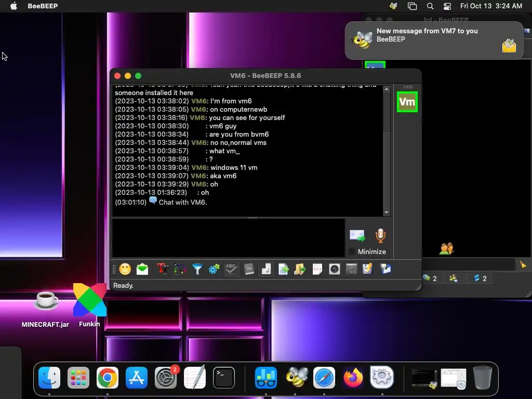Open Control Center in menu bar

coord(447,6)
